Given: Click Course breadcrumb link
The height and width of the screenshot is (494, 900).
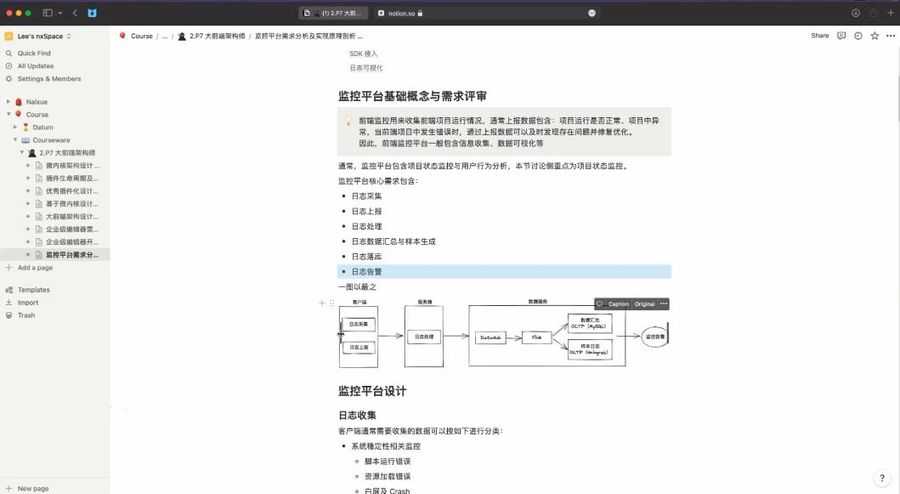Looking at the screenshot, I should click(x=142, y=36).
